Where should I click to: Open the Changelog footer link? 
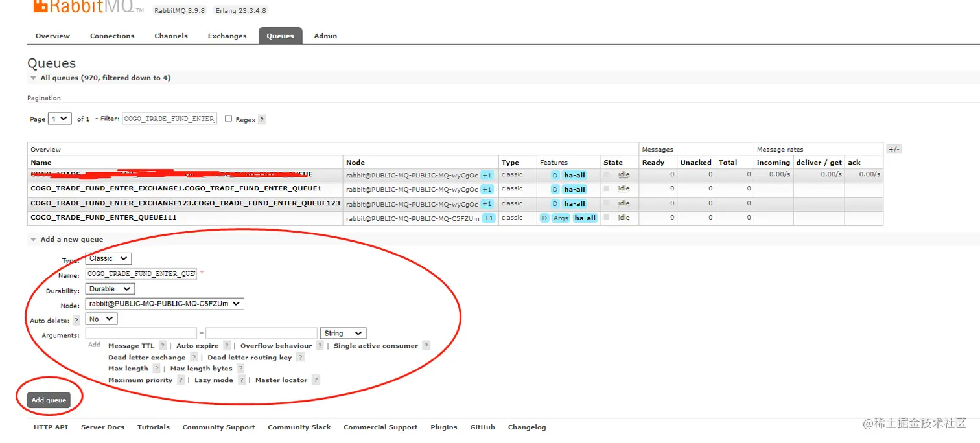[527, 427]
